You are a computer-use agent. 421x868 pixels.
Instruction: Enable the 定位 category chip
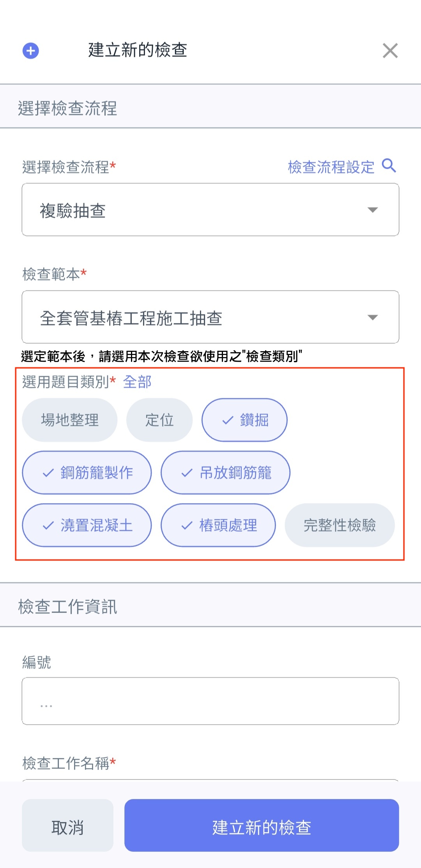pos(159,420)
